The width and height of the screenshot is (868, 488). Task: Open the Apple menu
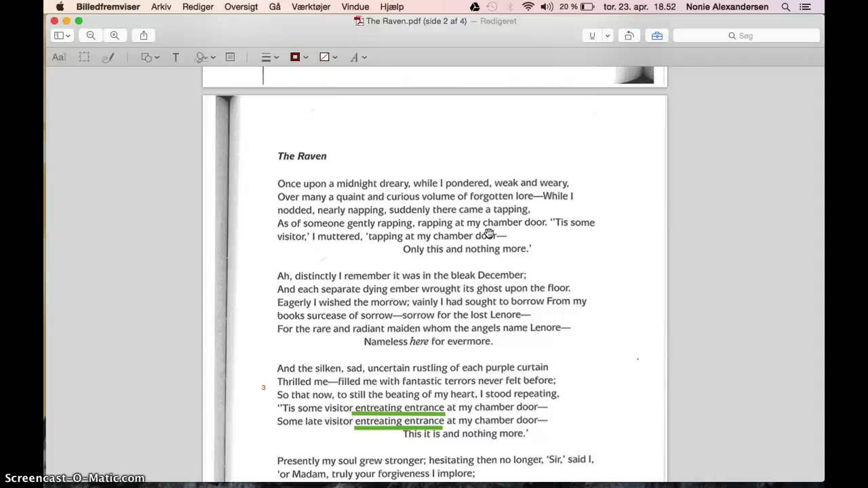pos(60,7)
